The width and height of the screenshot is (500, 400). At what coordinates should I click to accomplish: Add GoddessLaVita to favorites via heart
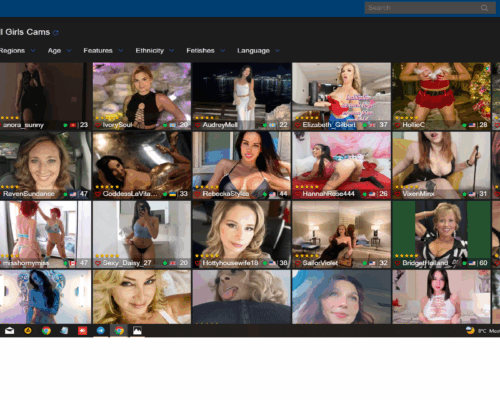pos(98,194)
